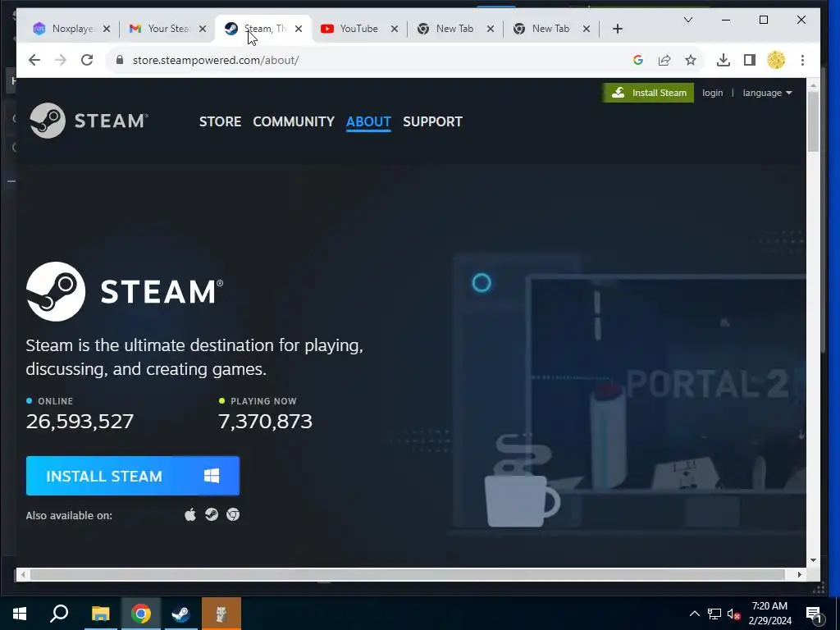The height and width of the screenshot is (630, 840).
Task: Open Chrome three-dot menu
Action: pyautogui.click(x=802, y=60)
